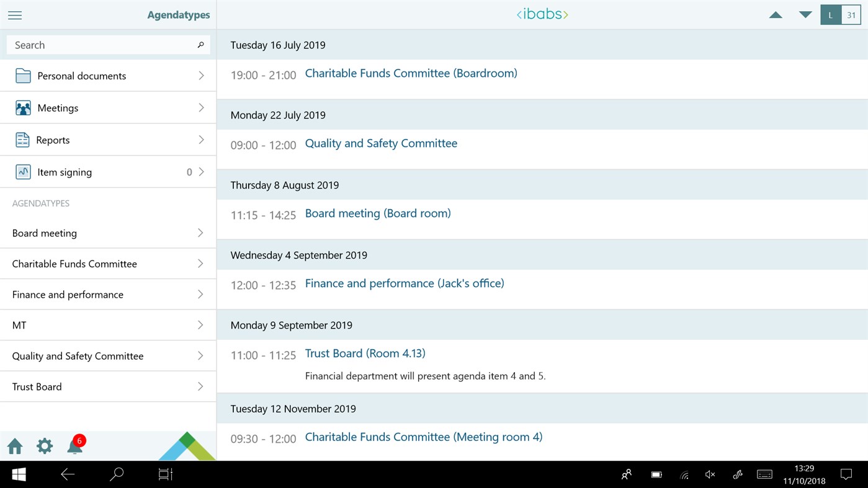
Task: Click the Personal documents folder icon
Action: (23, 76)
